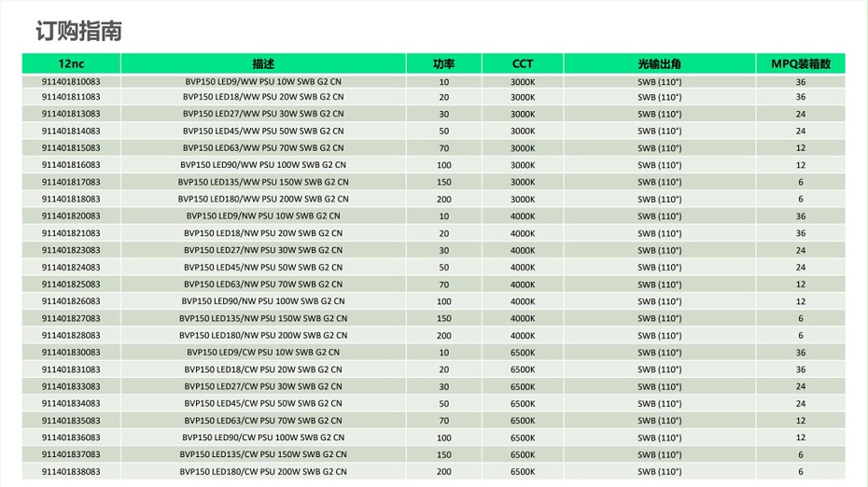This screenshot has width=868, height=487.
Task: Click part number 911401813083
Action: click(71, 114)
